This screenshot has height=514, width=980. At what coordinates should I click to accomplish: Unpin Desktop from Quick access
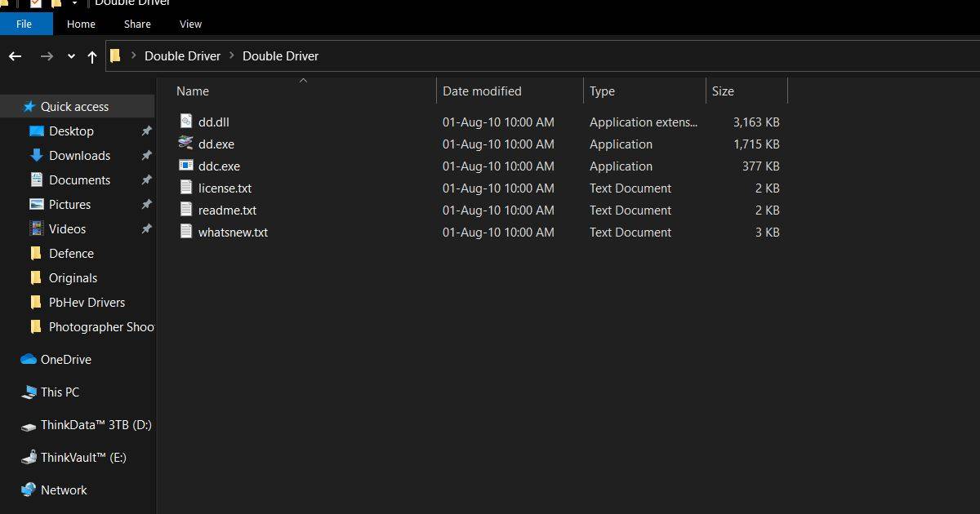(x=147, y=131)
